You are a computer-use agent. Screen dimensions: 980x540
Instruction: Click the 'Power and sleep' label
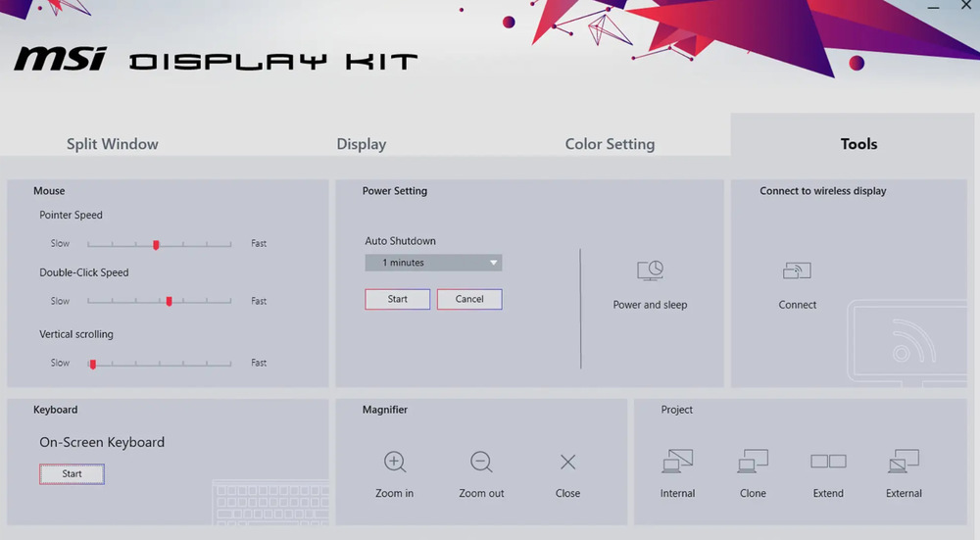point(650,305)
